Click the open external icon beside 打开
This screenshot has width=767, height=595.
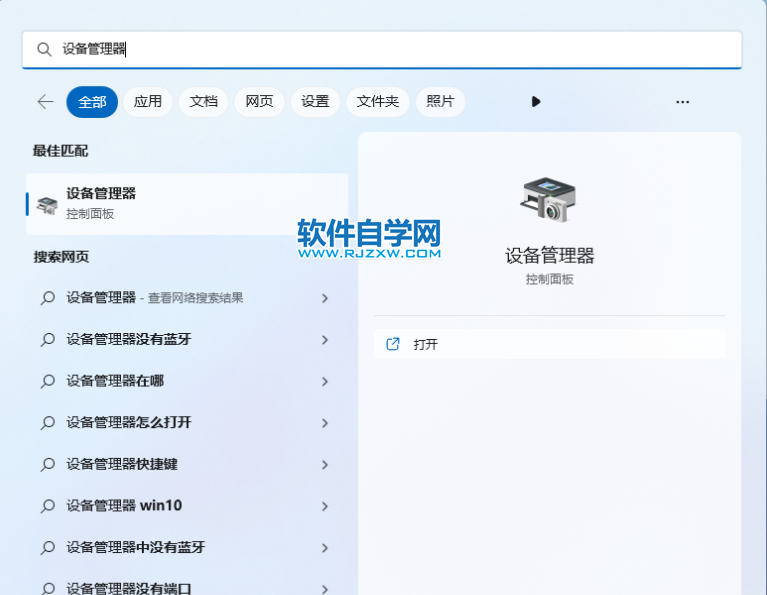tap(393, 344)
